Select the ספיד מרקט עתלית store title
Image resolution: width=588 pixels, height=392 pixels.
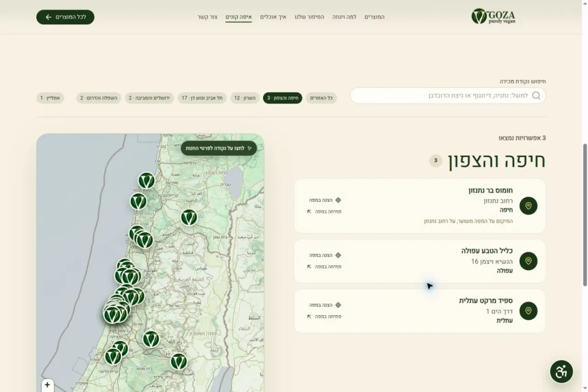pos(486,301)
